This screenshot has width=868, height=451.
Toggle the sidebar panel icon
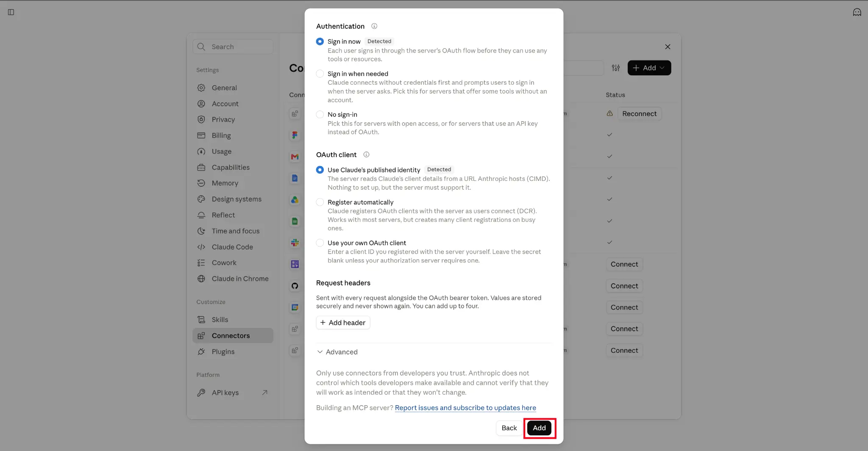click(11, 12)
